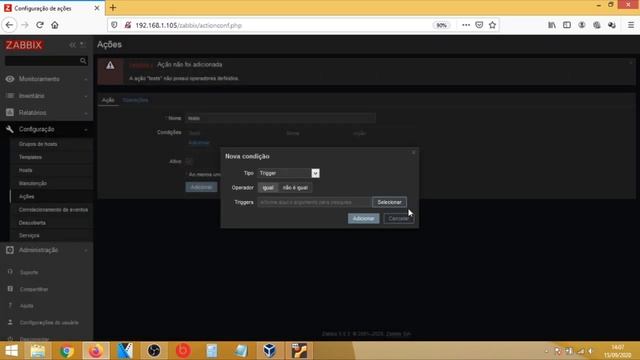This screenshot has height=360, width=640.
Task: Toggle the Ativo checkbox
Action: coord(189,162)
